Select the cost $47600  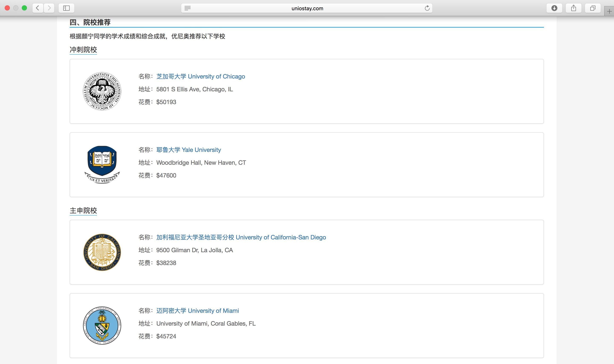click(x=166, y=175)
